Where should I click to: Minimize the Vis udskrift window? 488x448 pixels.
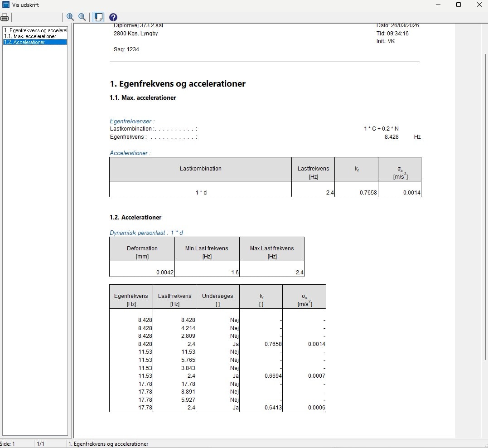pos(438,5)
